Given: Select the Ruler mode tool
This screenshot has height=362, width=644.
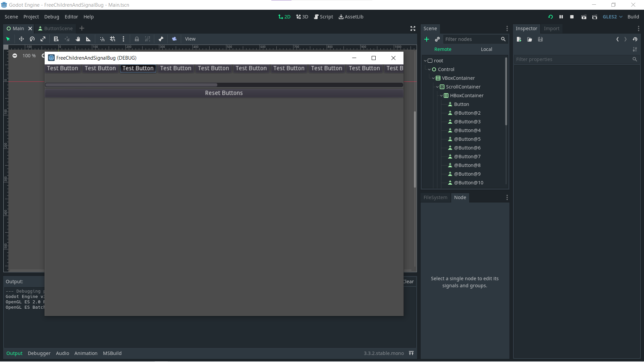Looking at the screenshot, I should (x=88, y=39).
